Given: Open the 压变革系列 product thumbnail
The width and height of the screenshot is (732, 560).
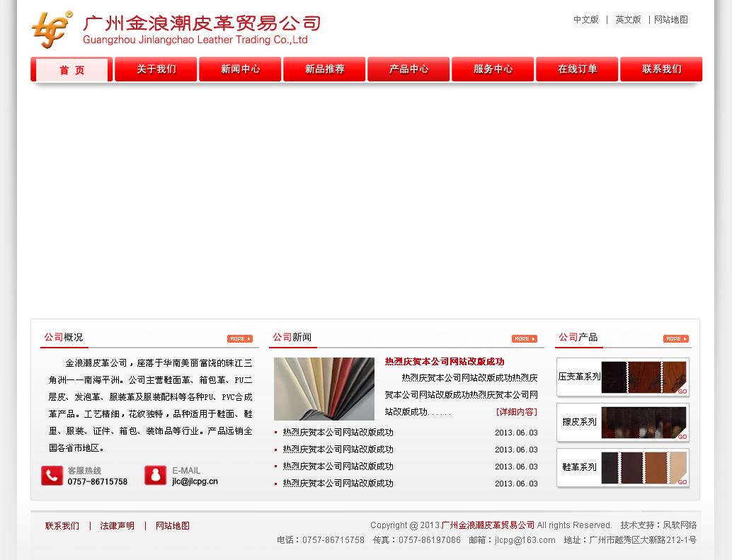Looking at the screenshot, I should coord(644,377).
